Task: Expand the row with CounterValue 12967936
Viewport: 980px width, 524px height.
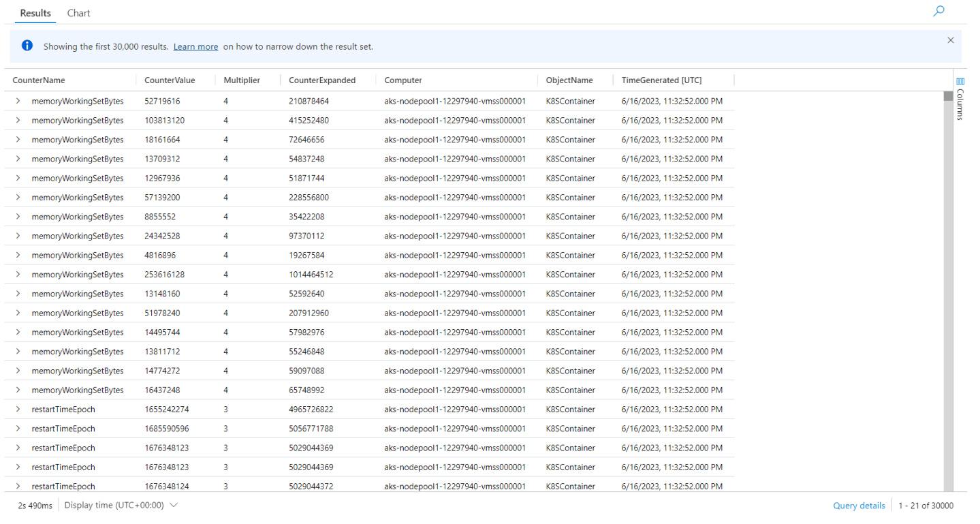Action: (x=18, y=178)
